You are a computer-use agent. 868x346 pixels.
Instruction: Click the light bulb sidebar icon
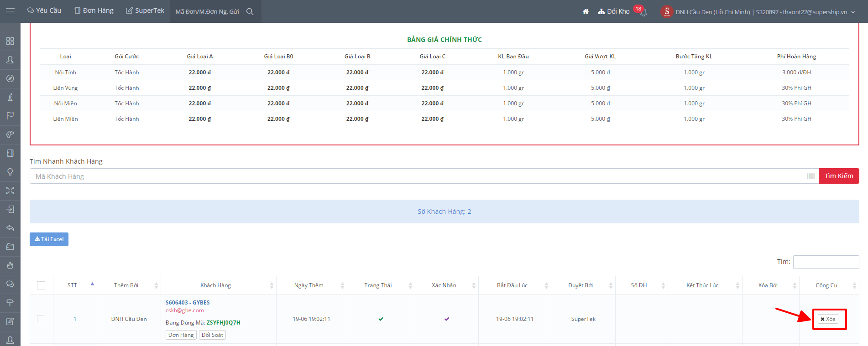pyautogui.click(x=10, y=172)
